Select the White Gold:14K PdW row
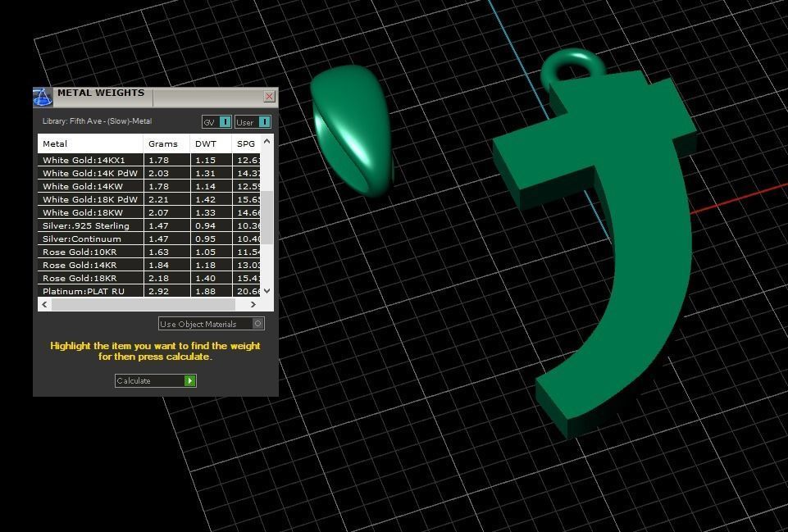Viewport: 788px width, 532px height. coord(149,173)
